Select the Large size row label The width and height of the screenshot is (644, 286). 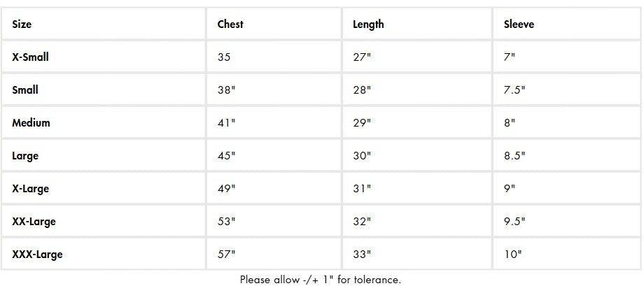[25, 156]
